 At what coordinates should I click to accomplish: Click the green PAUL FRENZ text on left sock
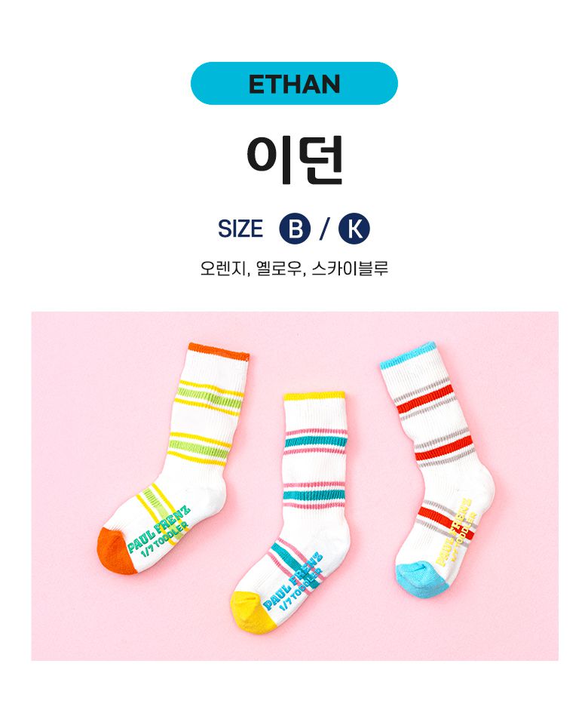[158, 530]
